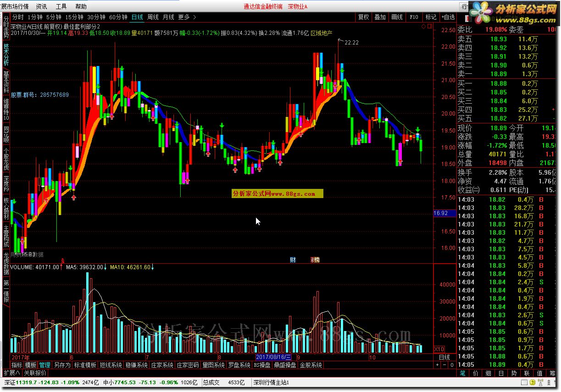Select the 势 trend tab
This screenshot has height=392, width=561.
pos(514,373)
